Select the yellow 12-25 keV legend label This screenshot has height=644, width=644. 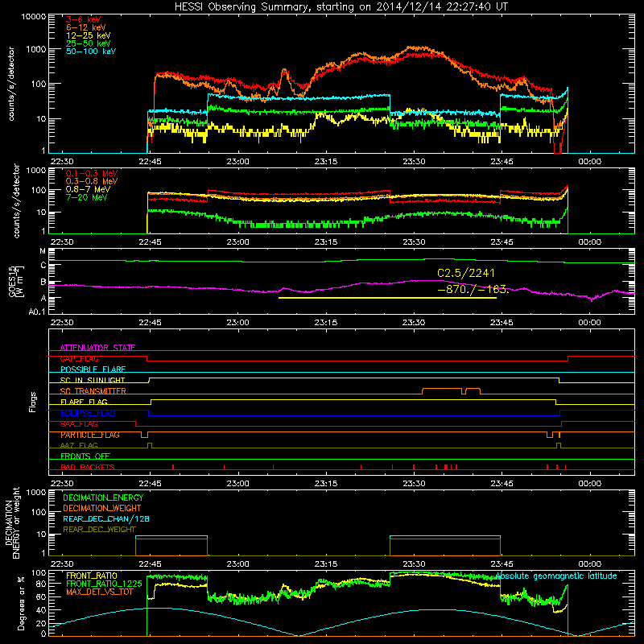[x=89, y=35]
